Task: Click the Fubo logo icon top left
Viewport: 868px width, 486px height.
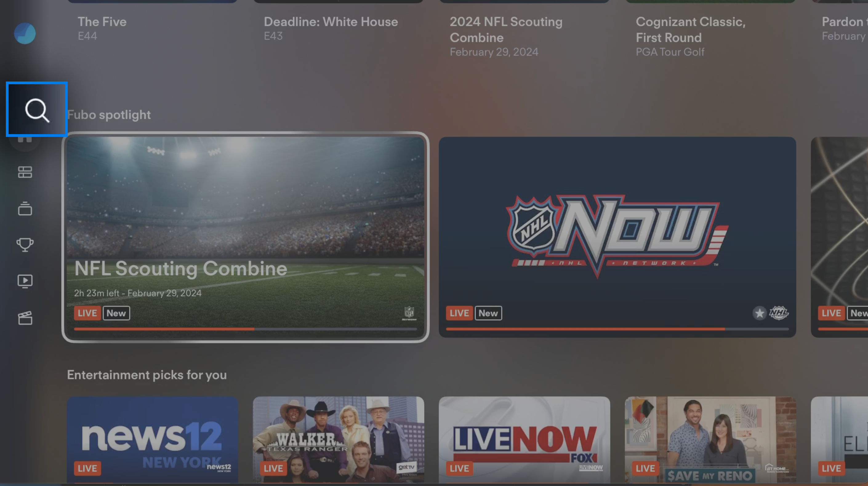Action: coord(24,33)
